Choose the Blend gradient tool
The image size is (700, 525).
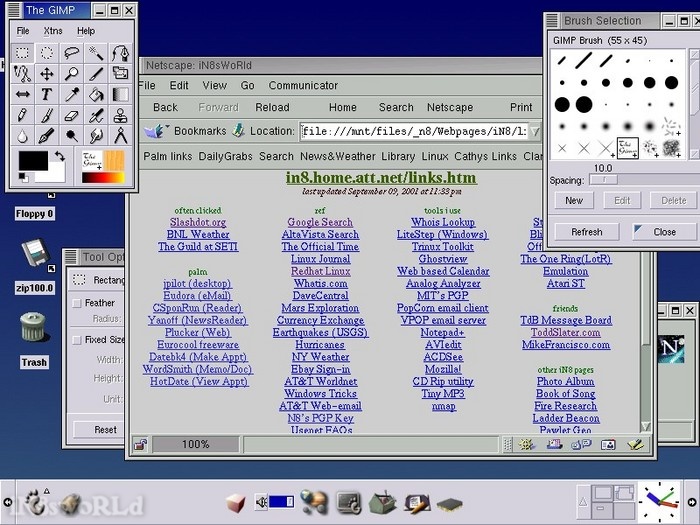pos(121,94)
